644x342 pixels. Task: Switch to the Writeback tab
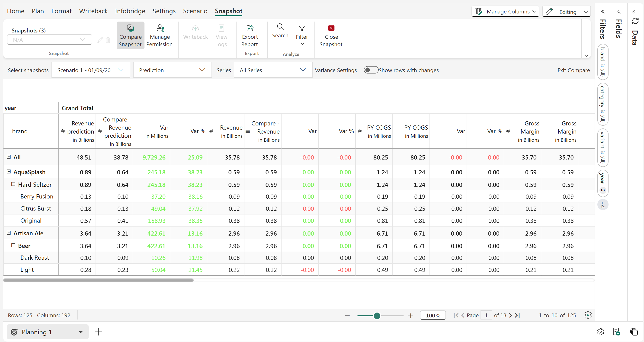tap(93, 11)
